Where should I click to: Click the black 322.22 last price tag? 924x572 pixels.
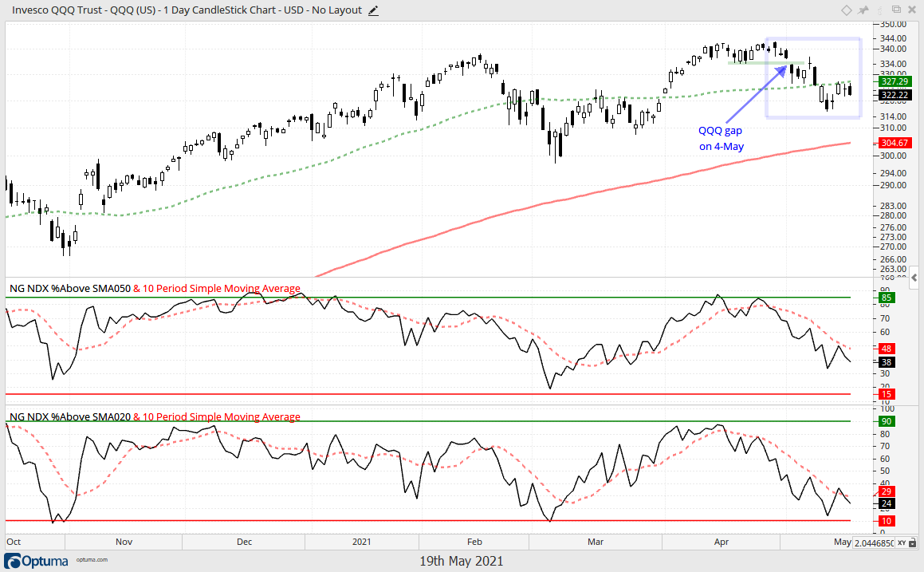(x=895, y=95)
